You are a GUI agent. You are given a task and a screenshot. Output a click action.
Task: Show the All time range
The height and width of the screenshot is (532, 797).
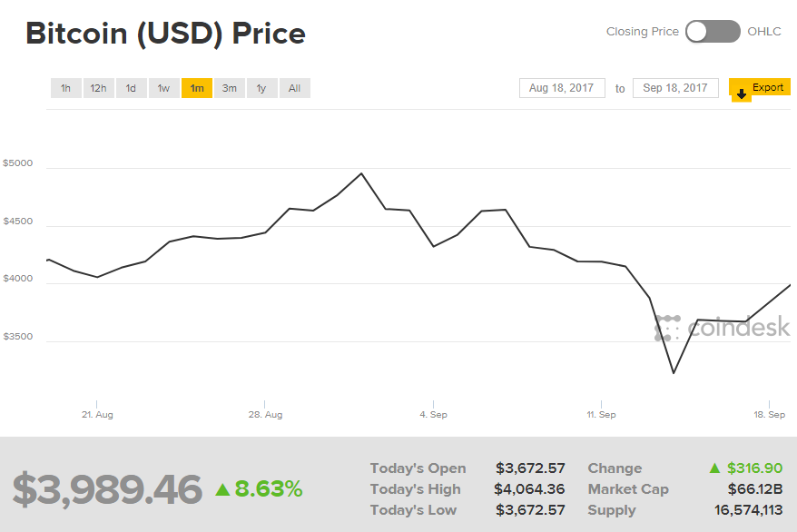pos(294,88)
